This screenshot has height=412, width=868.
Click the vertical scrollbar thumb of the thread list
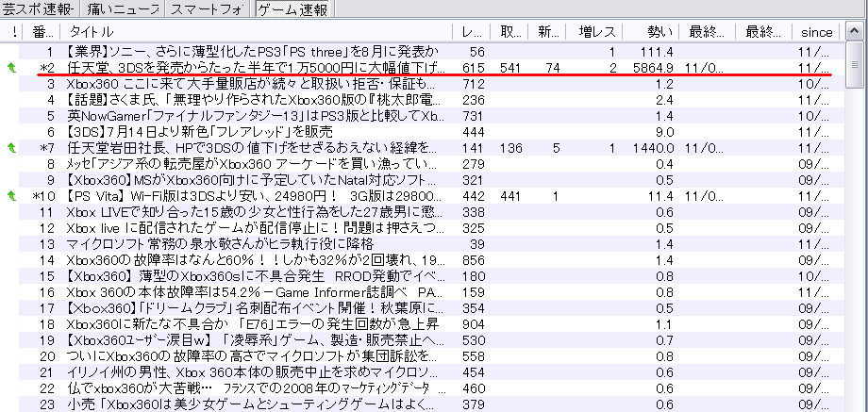tap(854, 65)
